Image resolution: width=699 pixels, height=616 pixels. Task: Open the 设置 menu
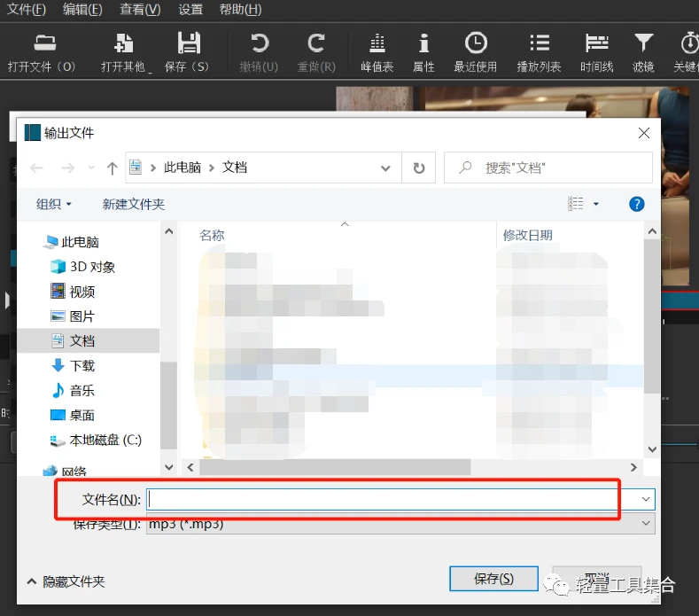click(190, 10)
